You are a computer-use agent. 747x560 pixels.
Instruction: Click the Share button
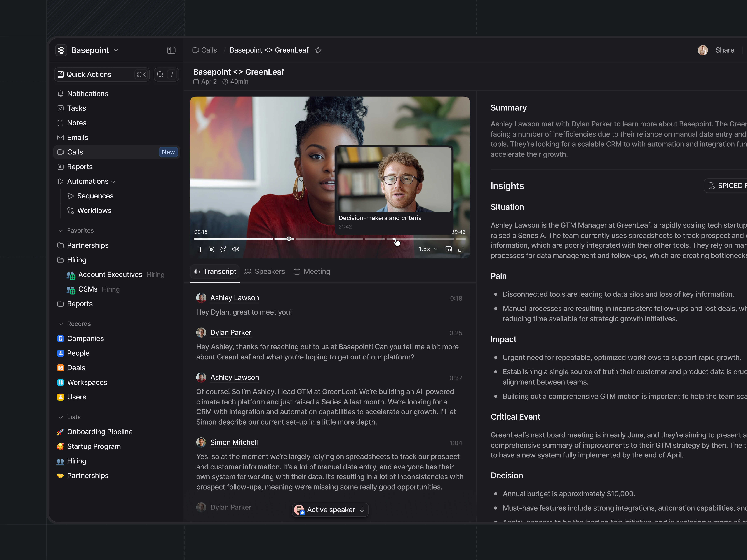725,50
